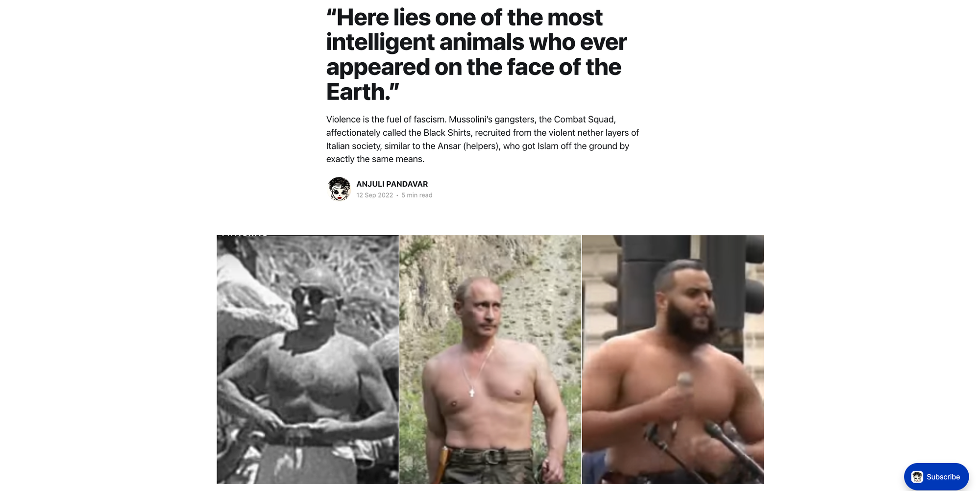The width and height of the screenshot is (980, 491).
Task: Click the blue Subscribe button
Action: pyautogui.click(x=936, y=477)
